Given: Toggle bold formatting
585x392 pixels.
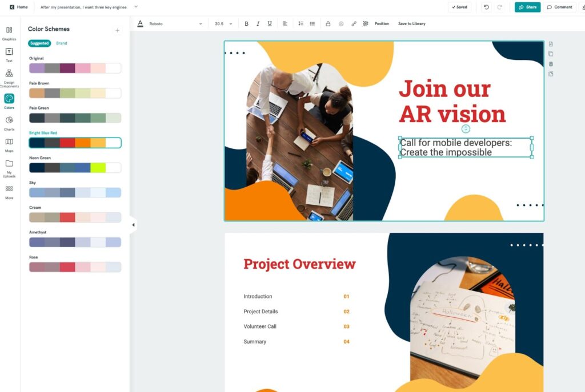Looking at the screenshot, I should point(246,23).
